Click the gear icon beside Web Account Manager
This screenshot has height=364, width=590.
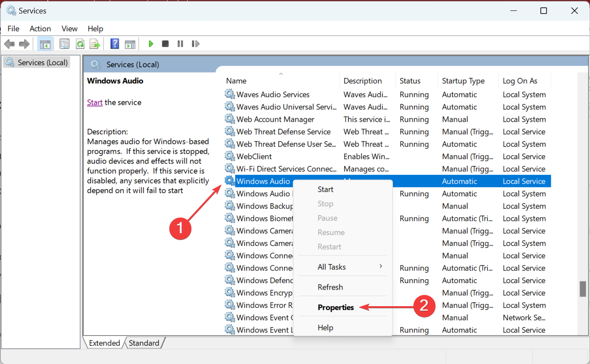(229, 119)
